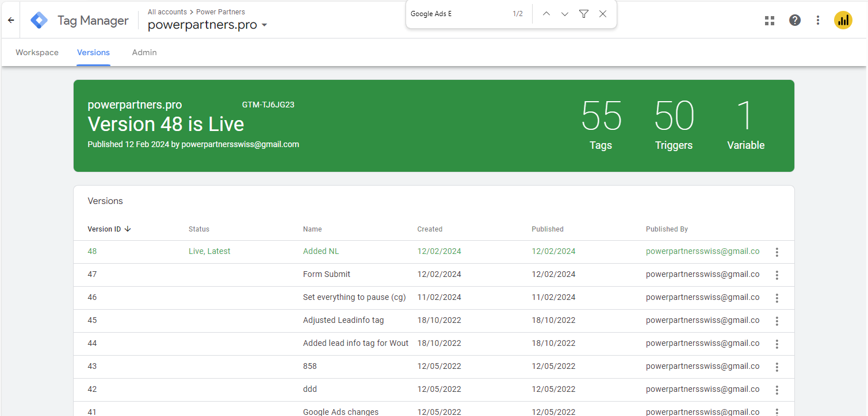Open actions menu for version 45
The height and width of the screenshot is (416, 868).
click(777, 321)
